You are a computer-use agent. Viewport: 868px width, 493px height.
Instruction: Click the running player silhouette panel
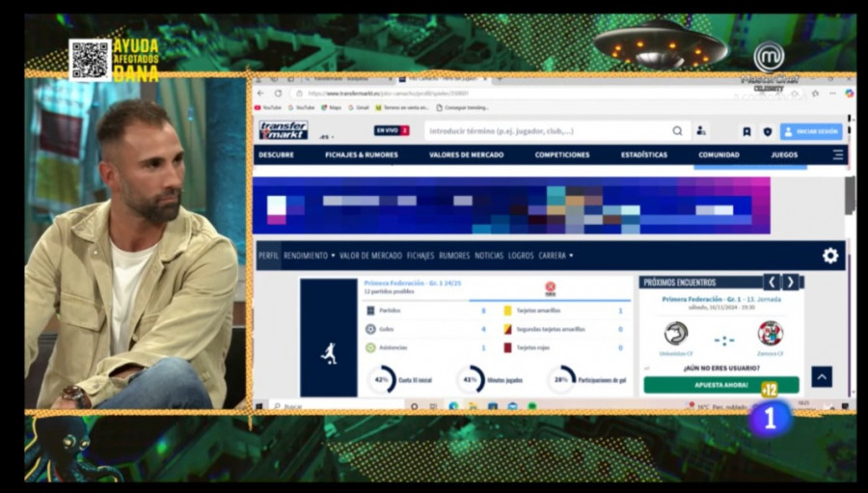coord(329,338)
